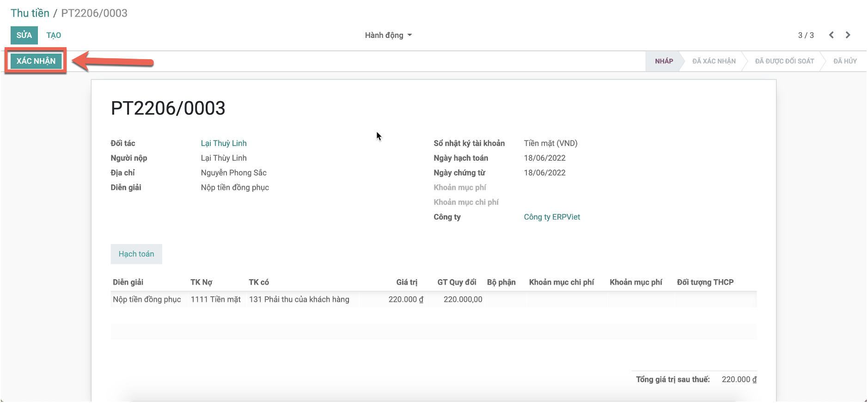The image size is (868, 403).
Task: Click the Đối tác field label
Action: (123, 143)
